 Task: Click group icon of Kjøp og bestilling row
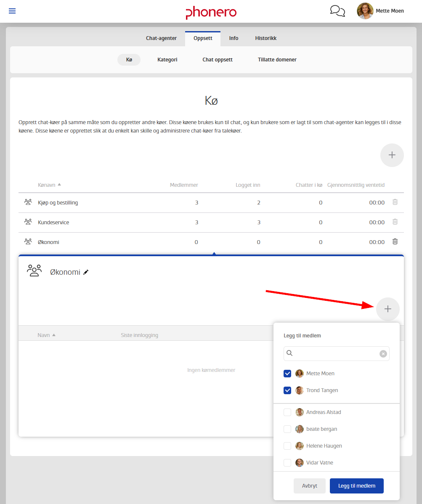[28, 202]
